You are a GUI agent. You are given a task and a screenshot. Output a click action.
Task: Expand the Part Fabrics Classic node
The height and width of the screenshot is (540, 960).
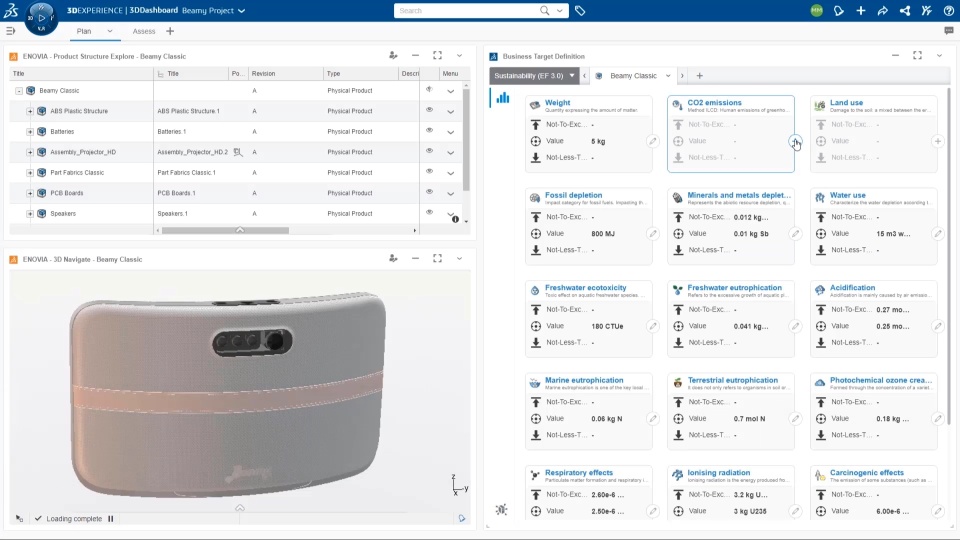click(x=29, y=173)
